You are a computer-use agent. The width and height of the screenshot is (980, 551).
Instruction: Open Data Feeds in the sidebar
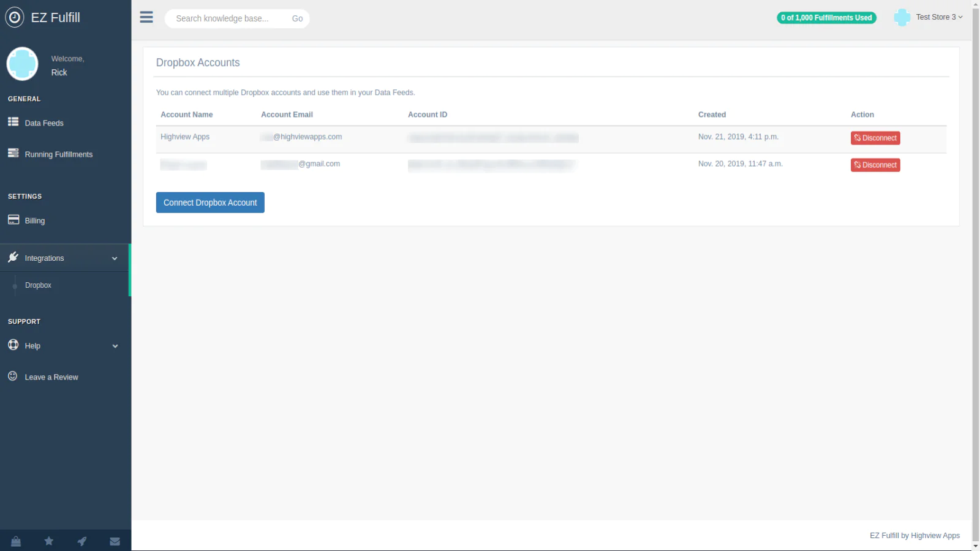(x=44, y=123)
